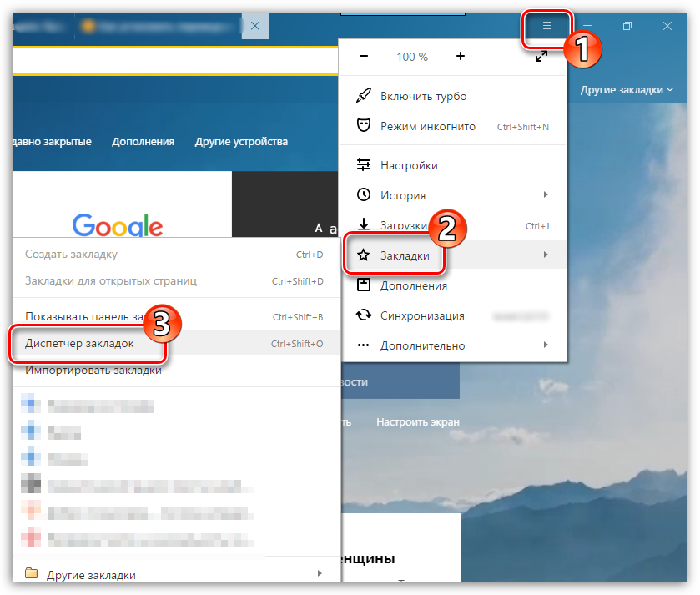Open Другие закладки dropdown on bookmarks bar
Screen dimensions: 700x595
click(627, 90)
